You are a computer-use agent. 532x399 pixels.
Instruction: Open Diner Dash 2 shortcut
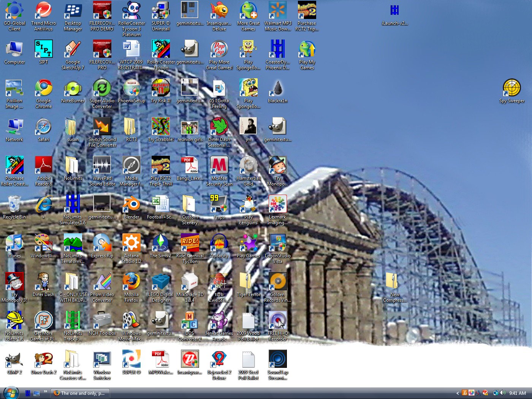coord(44,362)
